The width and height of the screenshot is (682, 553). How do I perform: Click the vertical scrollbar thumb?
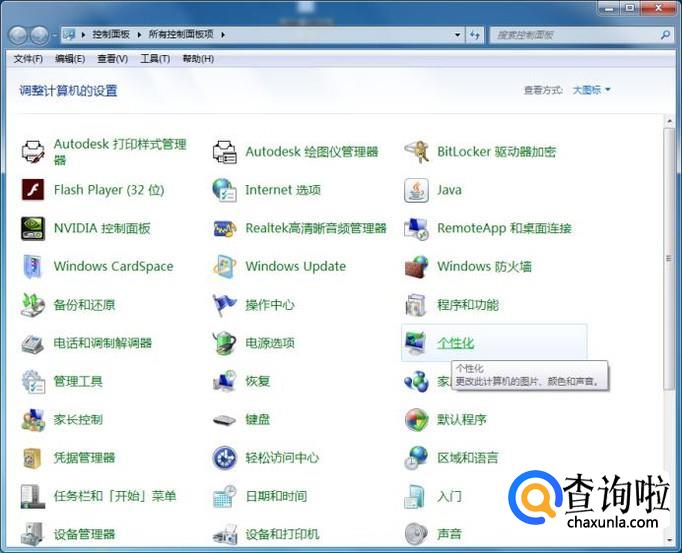tap(669, 259)
